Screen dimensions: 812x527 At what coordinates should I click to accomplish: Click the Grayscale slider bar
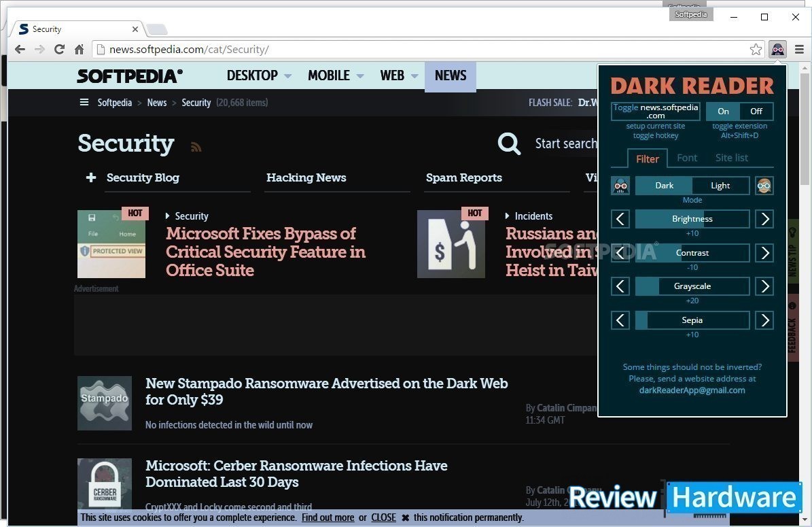tap(692, 286)
